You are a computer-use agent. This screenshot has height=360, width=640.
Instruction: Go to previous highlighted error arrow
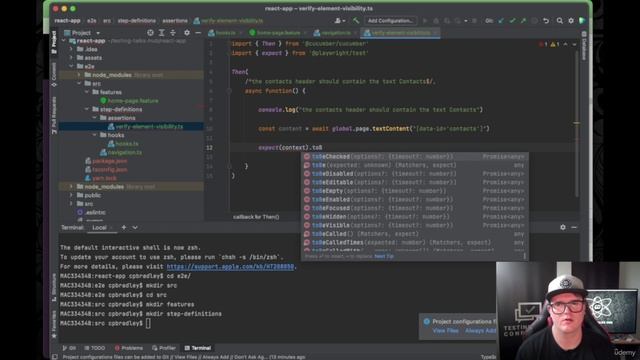(565, 44)
